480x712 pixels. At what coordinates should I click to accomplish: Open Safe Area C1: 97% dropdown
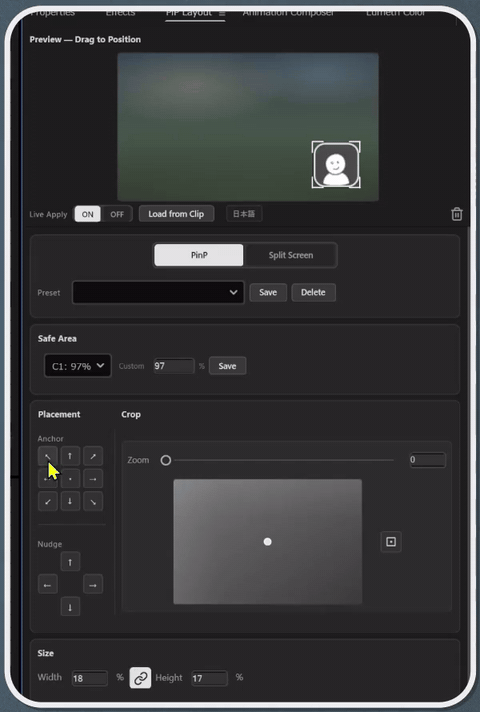(78, 366)
